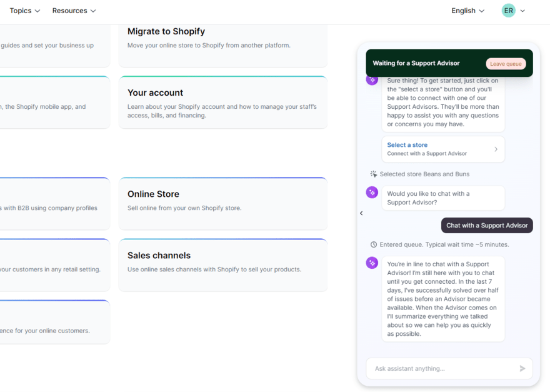Select the ER avatar icon
Screen dimensions: 550x392
coord(508,10)
